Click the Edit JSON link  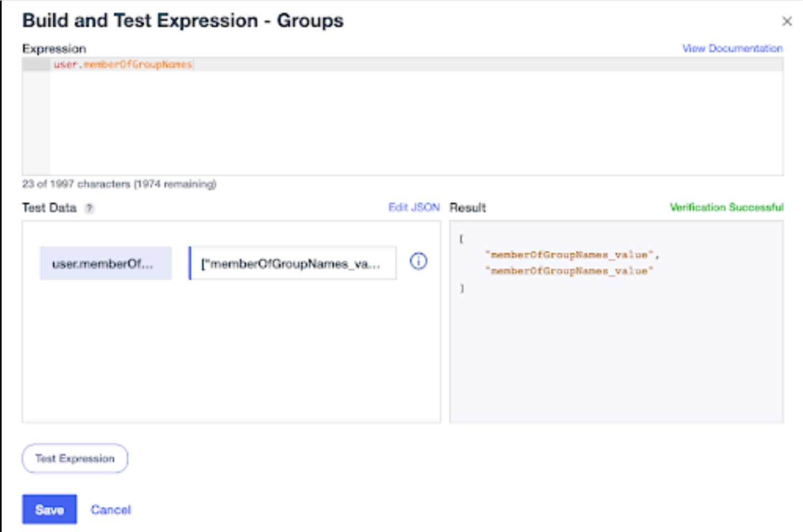pos(414,207)
